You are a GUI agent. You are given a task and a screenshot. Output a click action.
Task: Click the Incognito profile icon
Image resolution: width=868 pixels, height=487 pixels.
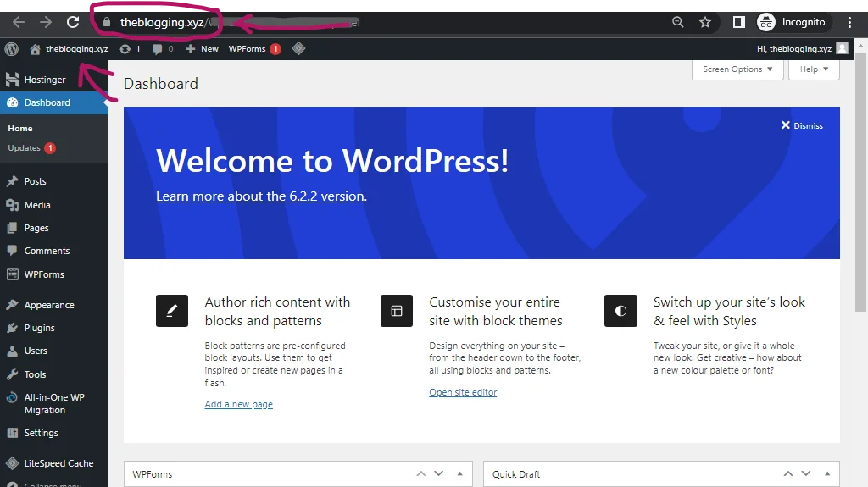[766, 22]
